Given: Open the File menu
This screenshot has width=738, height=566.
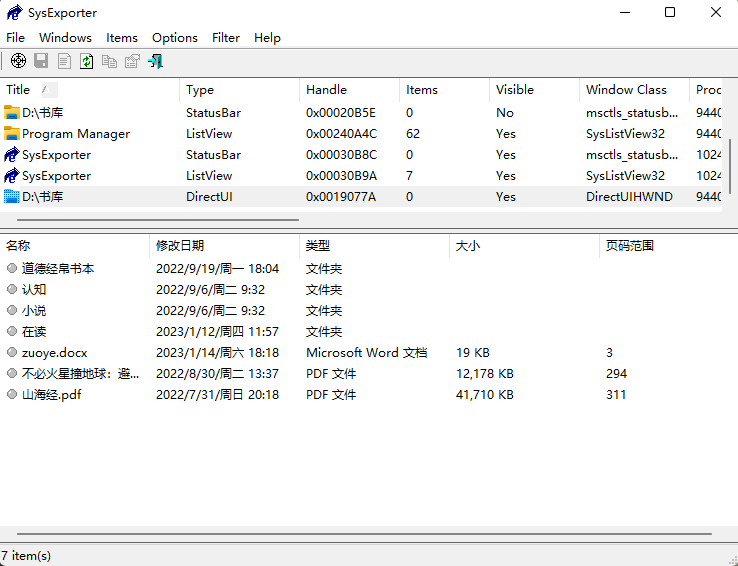Looking at the screenshot, I should point(15,37).
